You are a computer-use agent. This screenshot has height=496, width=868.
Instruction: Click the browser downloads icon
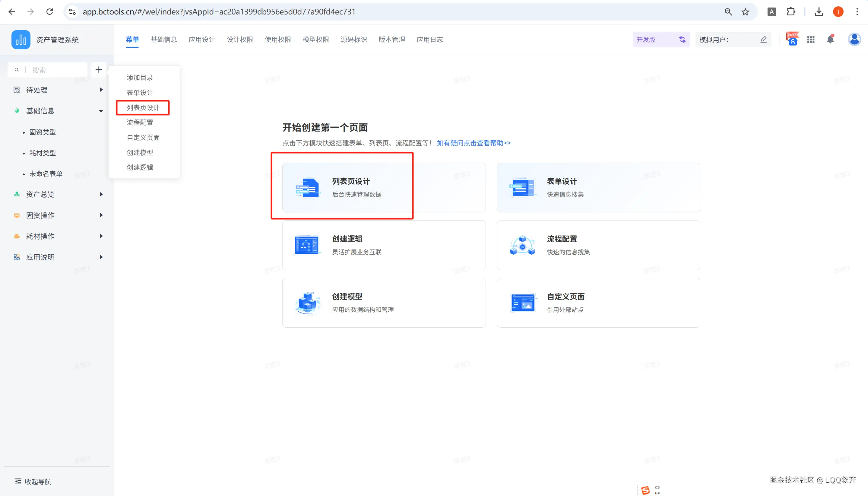[819, 11]
